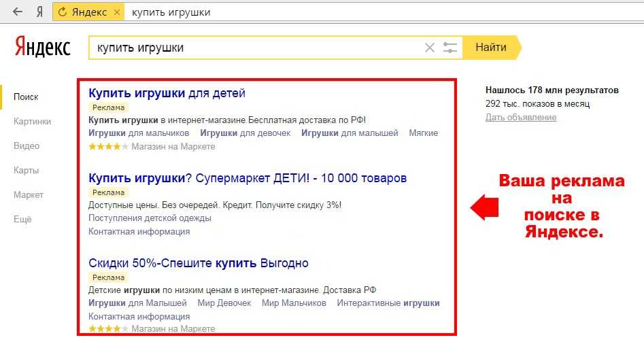
Task: Open the Яндекс logo homepage
Action: pyautogui.click(x=43, y=47)
